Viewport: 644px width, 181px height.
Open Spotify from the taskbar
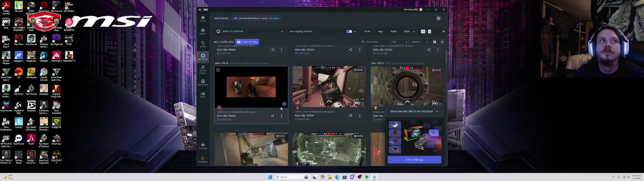point(367,177)
